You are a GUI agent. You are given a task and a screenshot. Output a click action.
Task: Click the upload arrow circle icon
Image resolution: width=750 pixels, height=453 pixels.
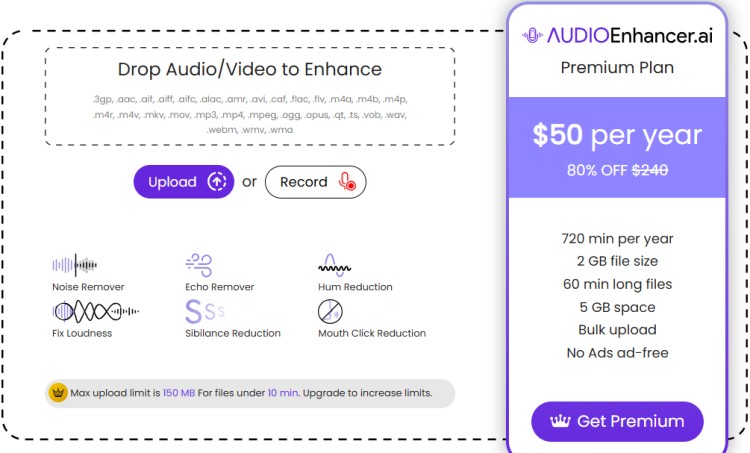click(217, 182)
